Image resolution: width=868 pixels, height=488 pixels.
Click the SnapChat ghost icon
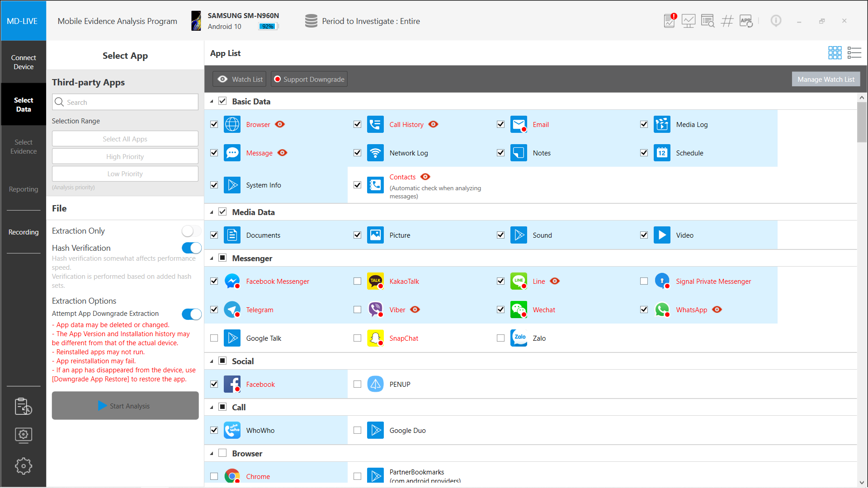(375, 338)
